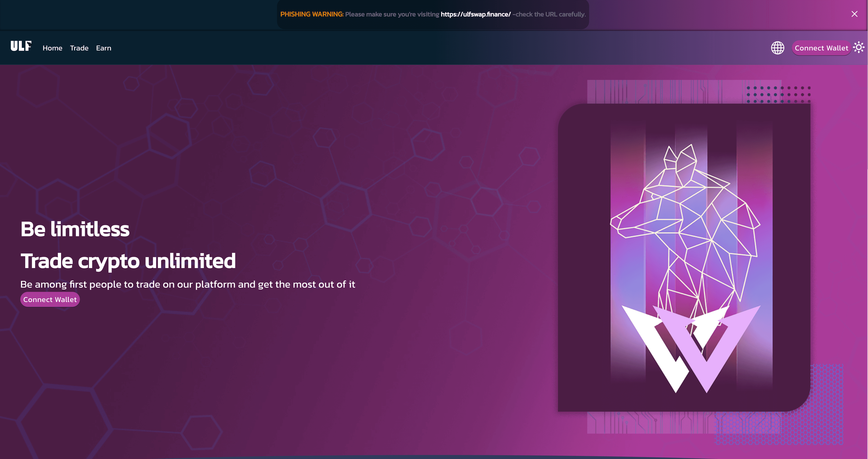The height and width of the screenshot is (459, 868).
Task: Open the Trade menu
Action: click(x=79, y=48)
